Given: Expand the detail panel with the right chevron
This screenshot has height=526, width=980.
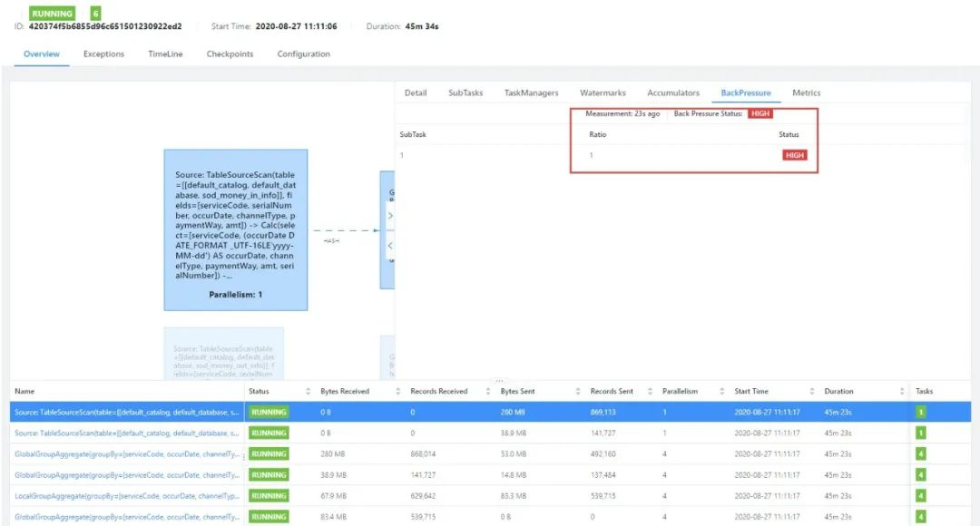Looking at the screenshot, I should pos(390,216).
